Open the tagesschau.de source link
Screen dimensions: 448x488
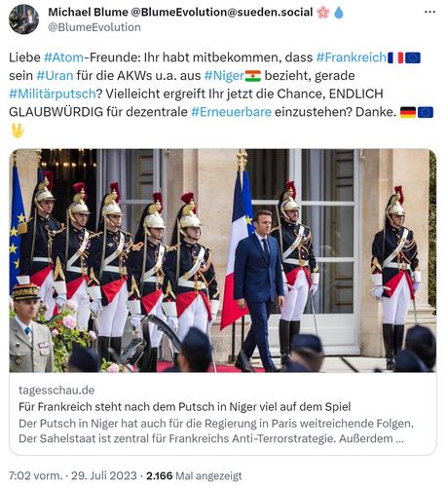[56, 390]
